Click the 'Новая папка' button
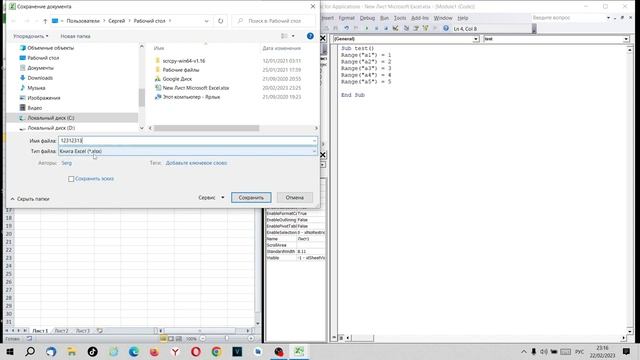The image size is (640, 360). pos(76,36)
